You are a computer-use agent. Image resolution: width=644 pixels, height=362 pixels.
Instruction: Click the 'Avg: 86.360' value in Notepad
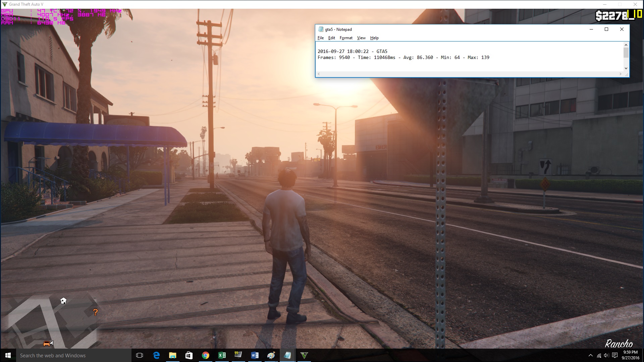click(418, 57)
